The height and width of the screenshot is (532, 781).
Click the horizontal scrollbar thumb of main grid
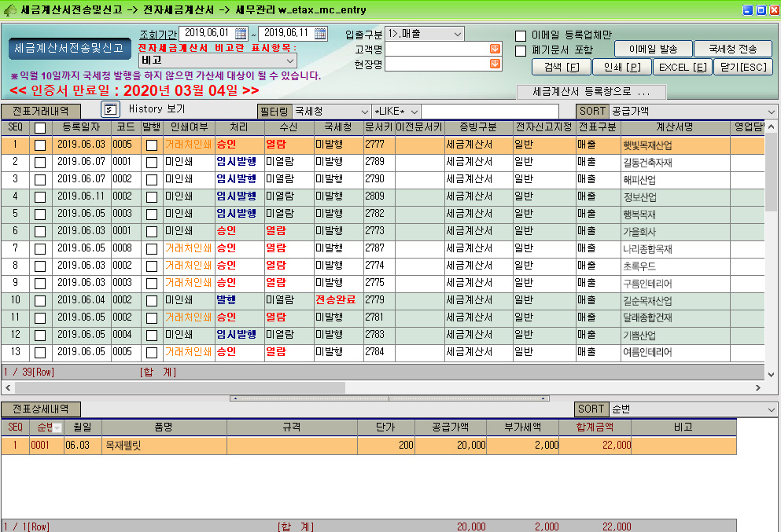coord(179,387)
